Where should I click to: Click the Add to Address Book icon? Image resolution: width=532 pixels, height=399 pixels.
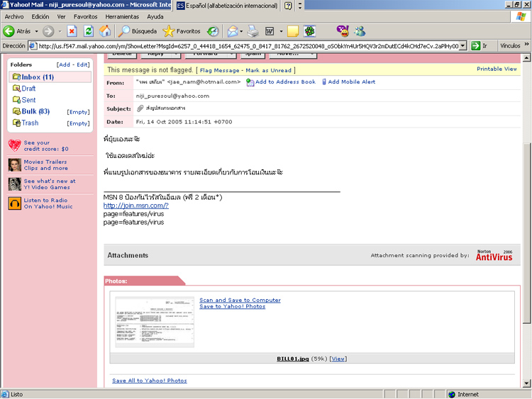[x=250, y=82]
